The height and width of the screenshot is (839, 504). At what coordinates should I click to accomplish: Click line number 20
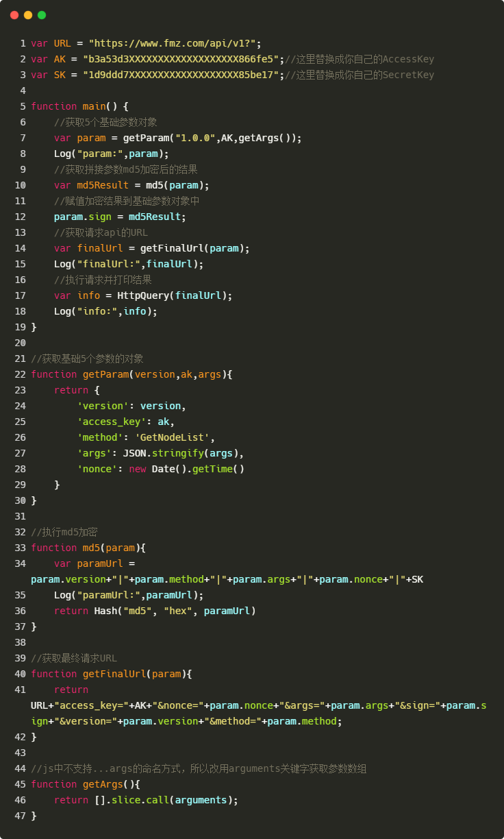[x=20, y=343]
